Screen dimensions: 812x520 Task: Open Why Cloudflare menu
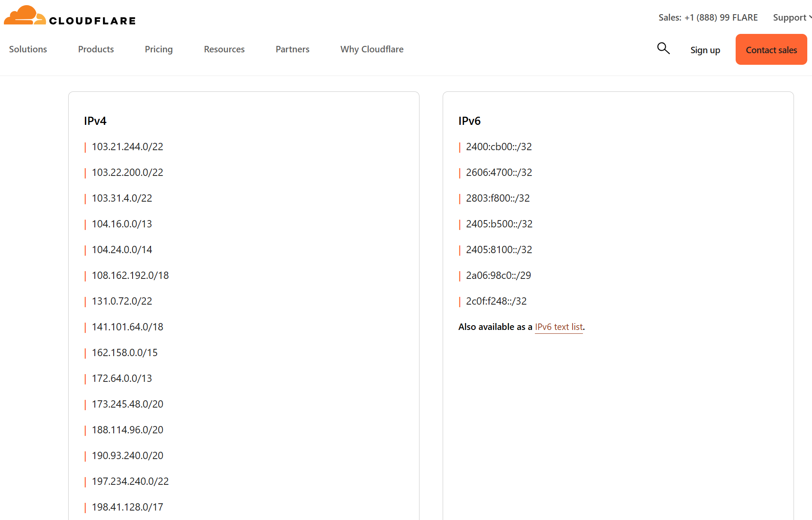click(371, 49)
